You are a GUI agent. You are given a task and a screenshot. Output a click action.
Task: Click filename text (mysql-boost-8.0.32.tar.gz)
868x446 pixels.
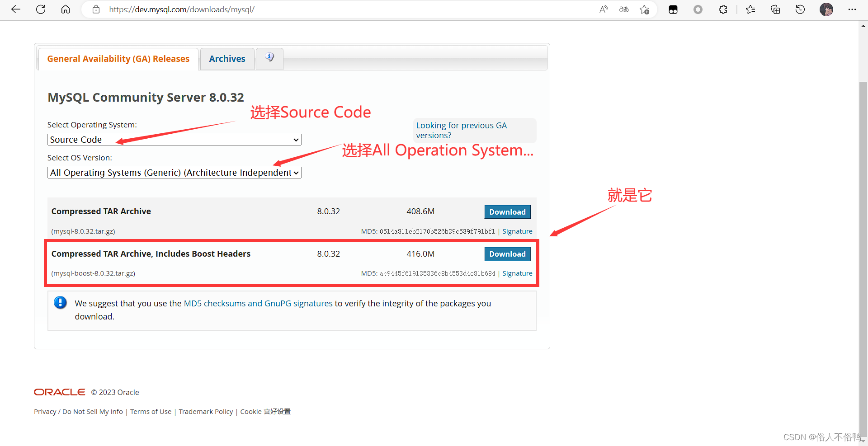pyautogui.click(x=93, y=273)
